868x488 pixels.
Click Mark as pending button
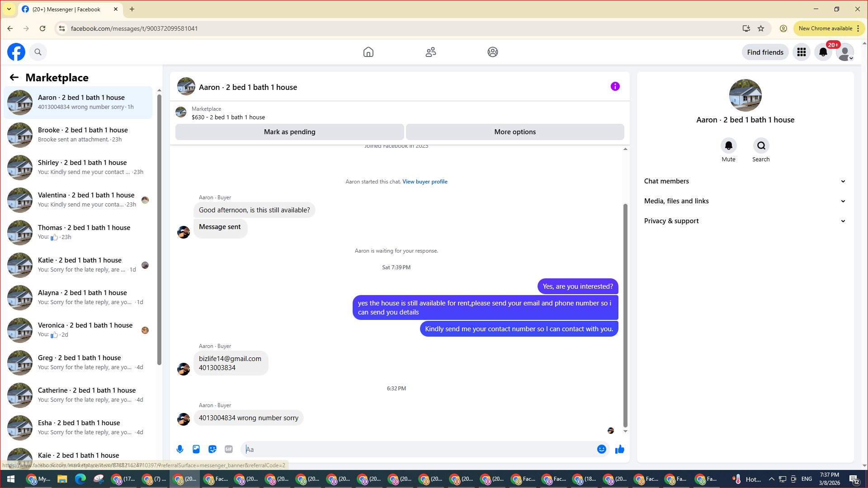[x=289, y=132]
